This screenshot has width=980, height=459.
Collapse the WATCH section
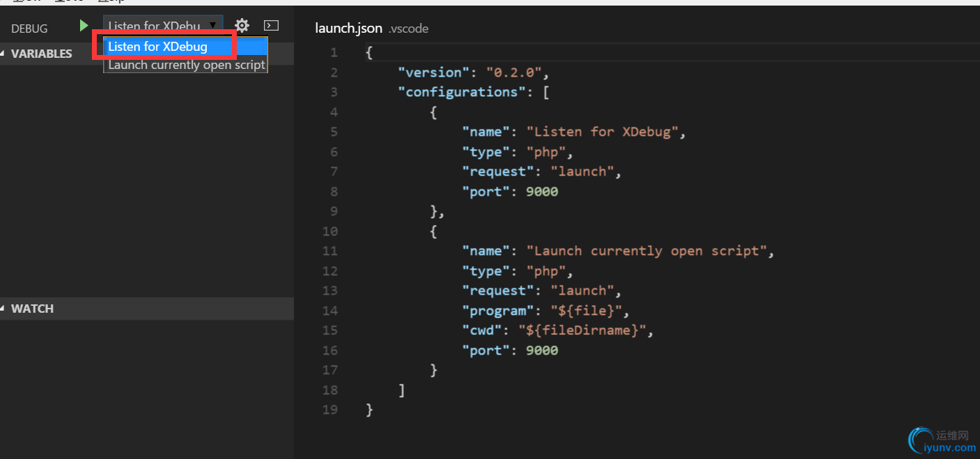coord(147,309)
